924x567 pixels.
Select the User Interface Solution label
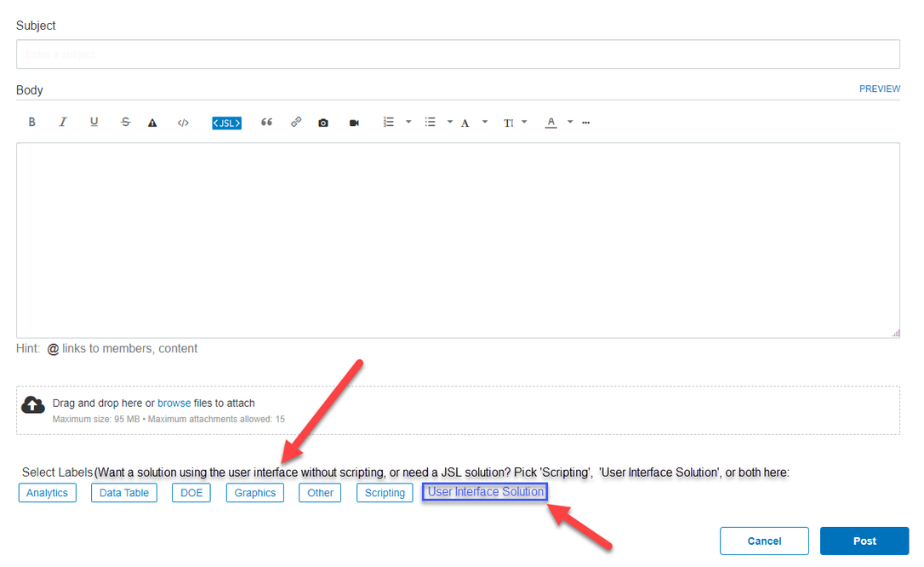pos(486,491)
